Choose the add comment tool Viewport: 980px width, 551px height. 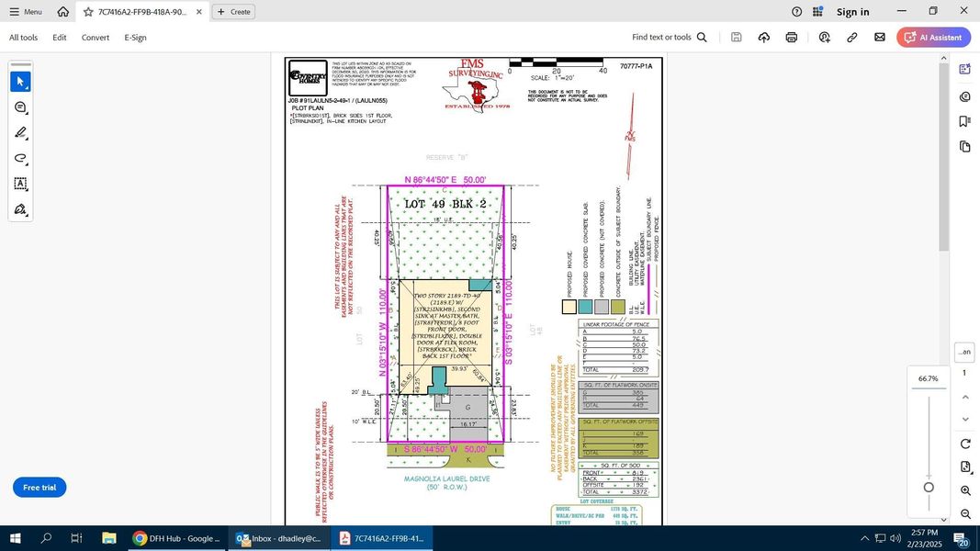click(x=20, y=107)
